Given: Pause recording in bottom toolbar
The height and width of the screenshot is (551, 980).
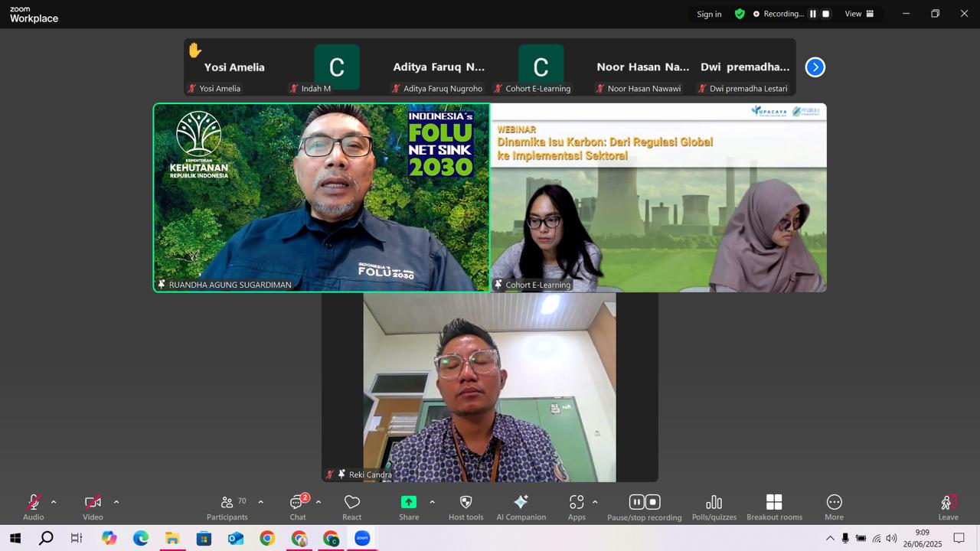Looking at the screenshot, I should (x=636, y=502).
